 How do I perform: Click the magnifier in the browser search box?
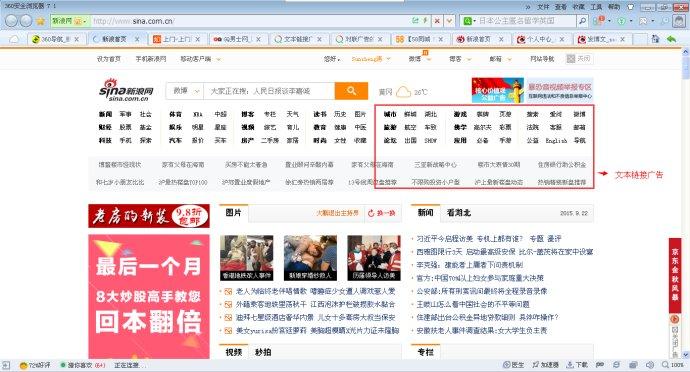click(582, 21)
